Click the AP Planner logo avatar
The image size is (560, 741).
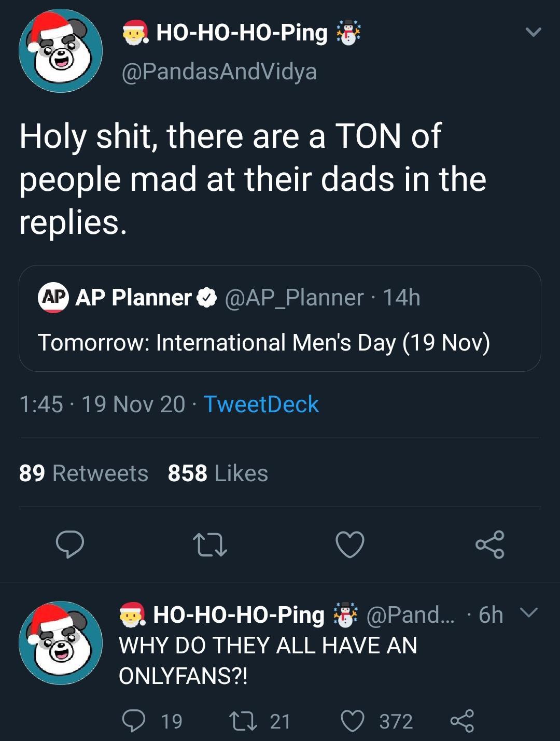click(x=53, y=298)
